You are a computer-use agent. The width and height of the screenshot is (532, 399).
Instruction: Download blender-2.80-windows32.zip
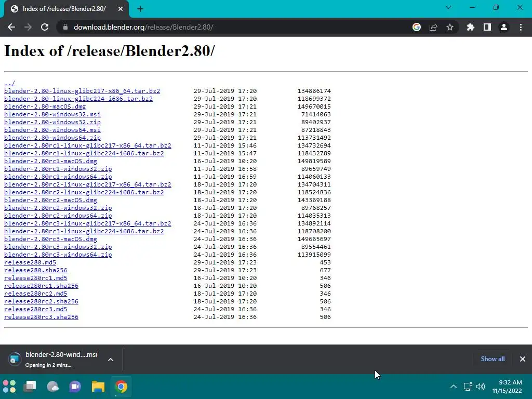(x=52, y=122)
